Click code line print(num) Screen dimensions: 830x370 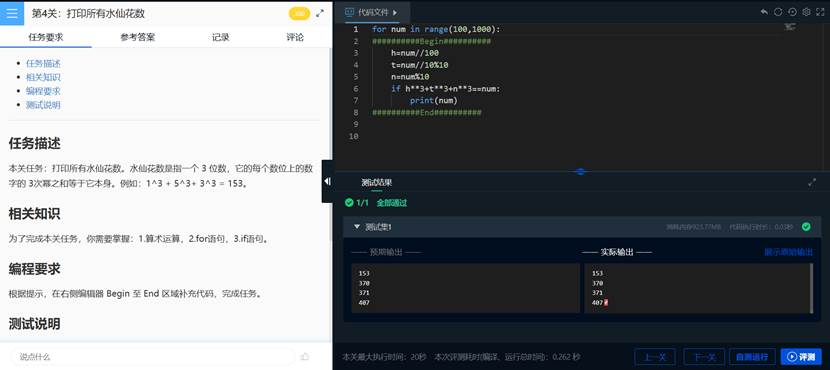434,101
